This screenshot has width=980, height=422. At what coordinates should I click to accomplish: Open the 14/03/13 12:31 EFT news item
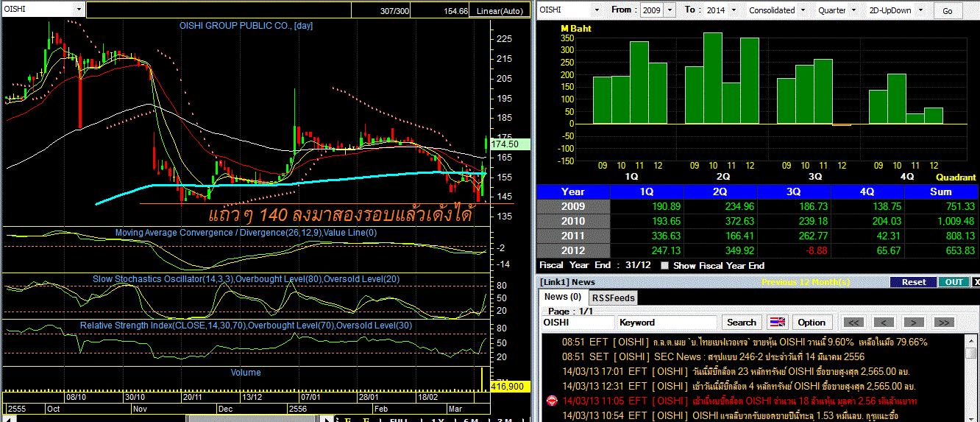[x=738, y=386]
